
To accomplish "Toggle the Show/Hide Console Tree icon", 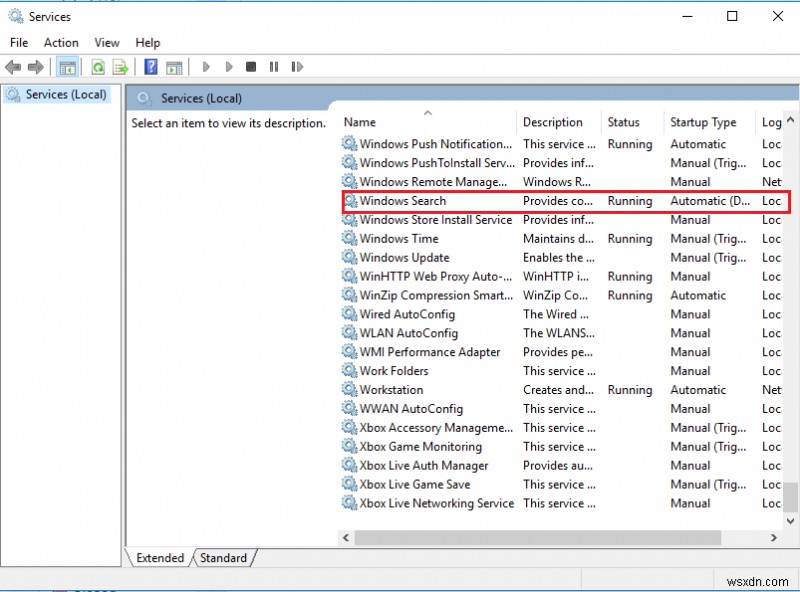I will tap(66, 67).
